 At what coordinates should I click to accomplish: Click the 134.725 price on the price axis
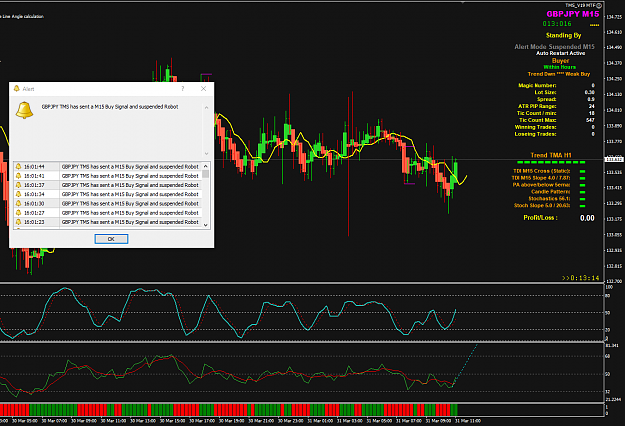tap(613, 17)
